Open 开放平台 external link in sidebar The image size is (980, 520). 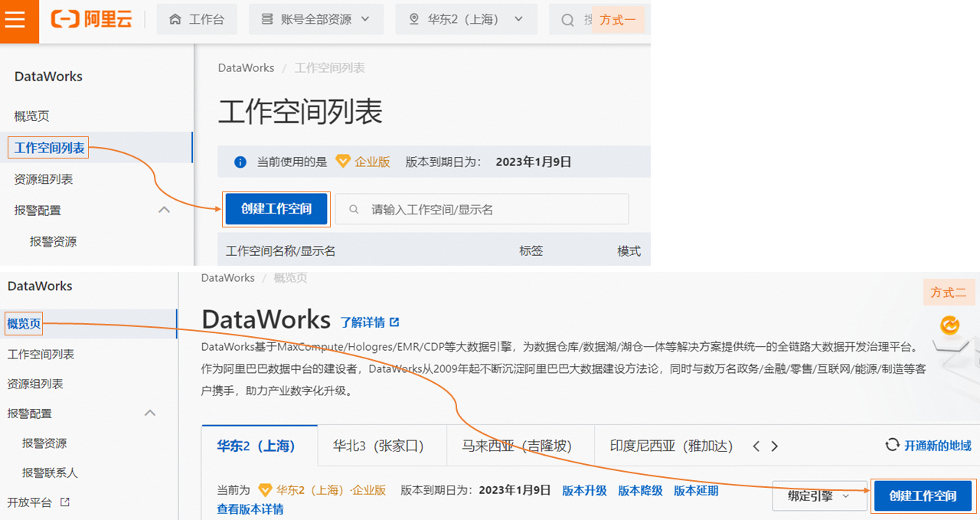[39, 502]
